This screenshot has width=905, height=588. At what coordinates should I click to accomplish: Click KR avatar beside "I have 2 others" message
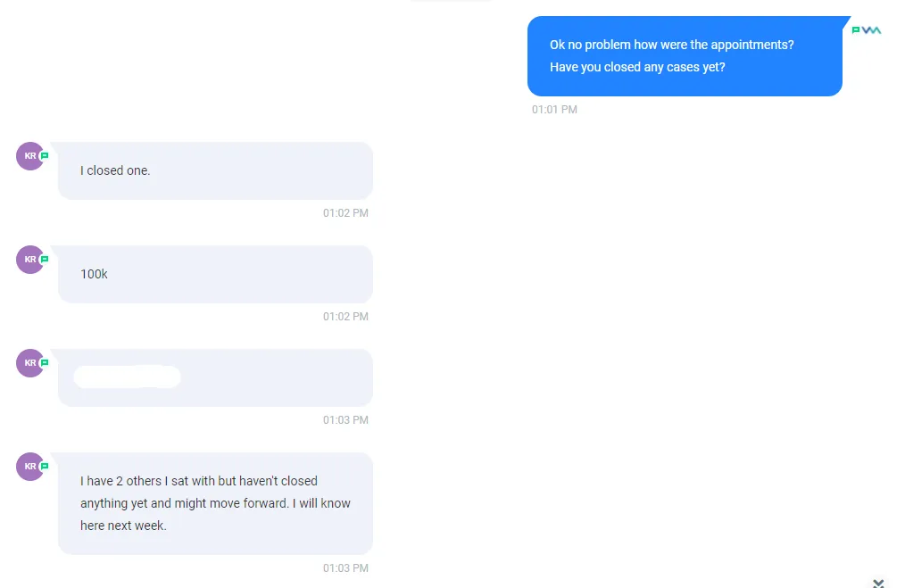(x=30, y=467)
